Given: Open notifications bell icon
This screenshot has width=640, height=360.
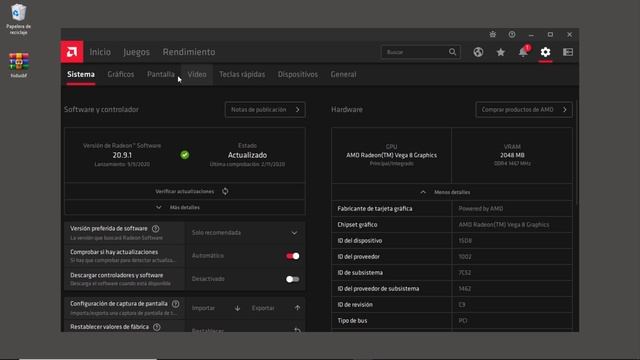Looking at the screenshot, I should click(x=523, y=52).
